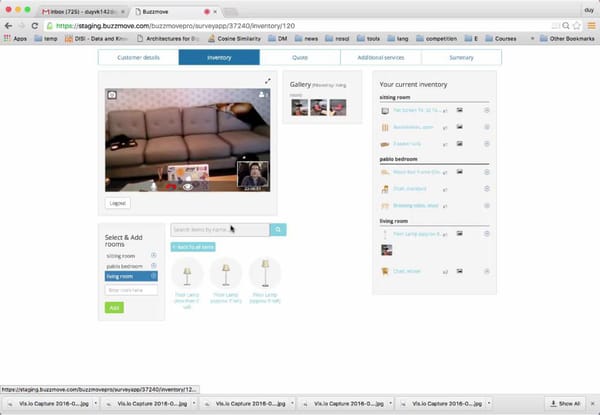Image resolution: width=600 pixels, height=415 pixels.
Task: Open the Quote tab
Action: 299,57
